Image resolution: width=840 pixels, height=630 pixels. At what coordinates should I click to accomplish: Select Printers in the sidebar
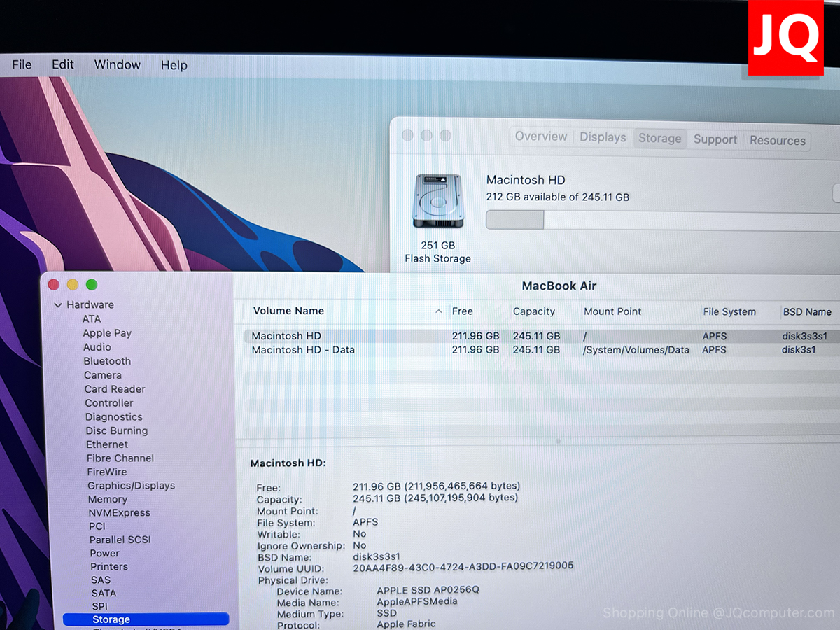(109, 566)
